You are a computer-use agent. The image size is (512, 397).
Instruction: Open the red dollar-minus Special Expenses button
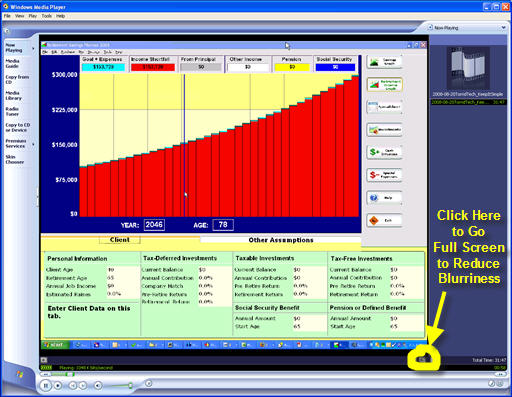coord(384,175)
